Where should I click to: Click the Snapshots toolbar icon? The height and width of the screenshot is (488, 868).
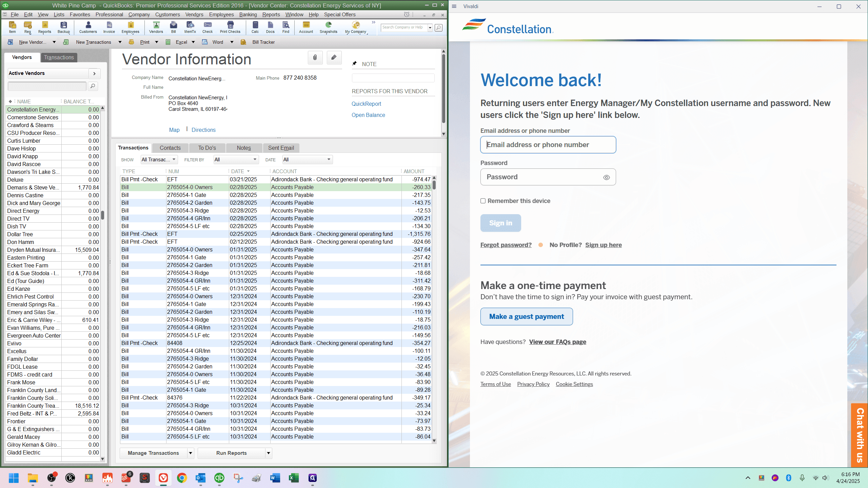point(328,27)
